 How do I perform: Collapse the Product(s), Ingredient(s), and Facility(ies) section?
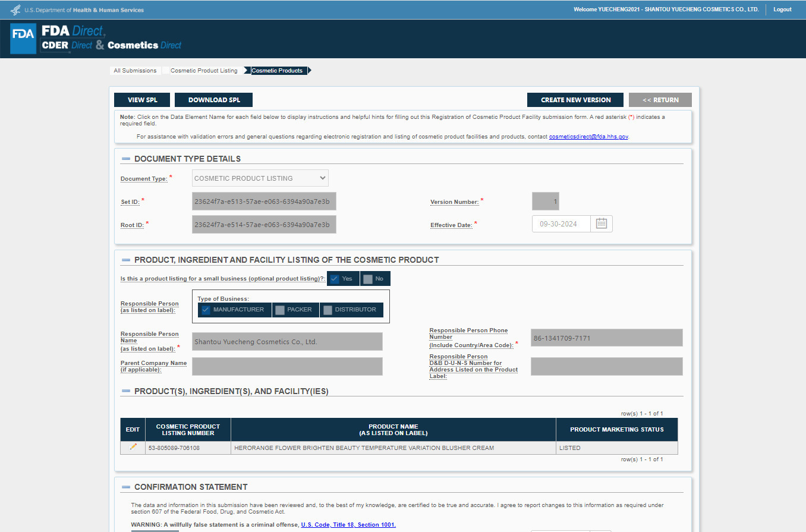point(125,391)
